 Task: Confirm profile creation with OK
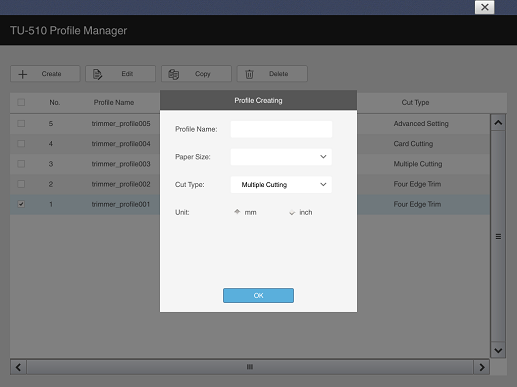[258, 295]
